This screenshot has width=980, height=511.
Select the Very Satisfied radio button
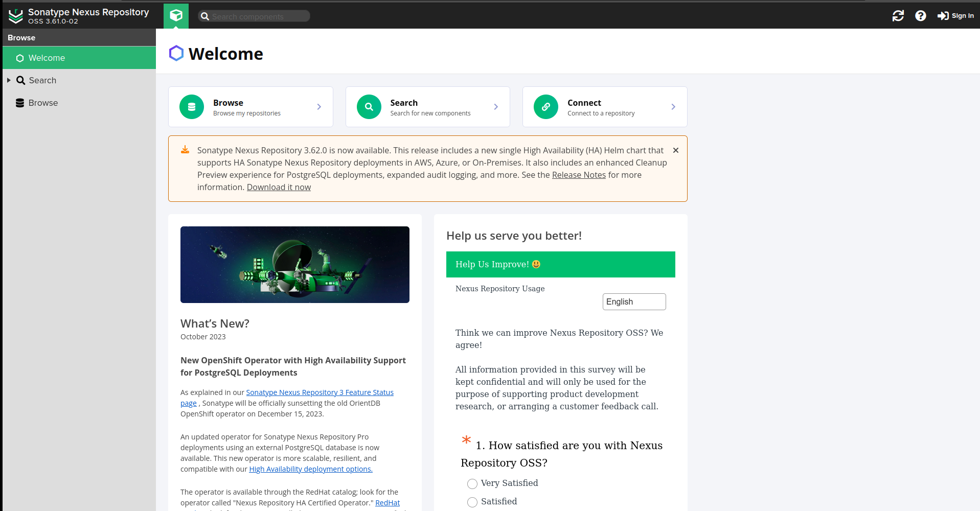click(x=472, y=483)
